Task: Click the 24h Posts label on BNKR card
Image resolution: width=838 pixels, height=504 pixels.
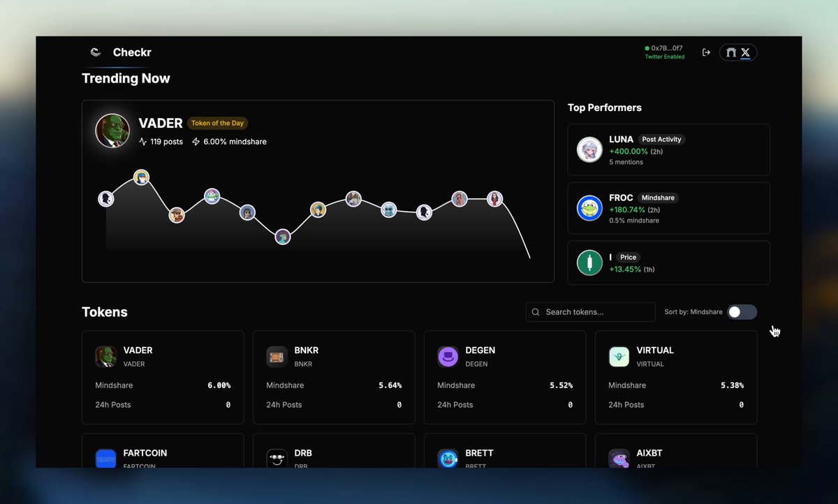Action: click(x=284, y=405)
